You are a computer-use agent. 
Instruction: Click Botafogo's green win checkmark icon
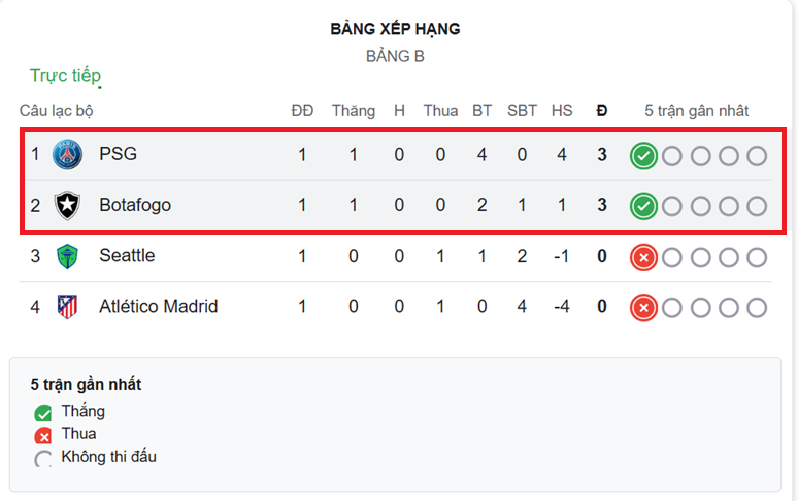point(644,206)
